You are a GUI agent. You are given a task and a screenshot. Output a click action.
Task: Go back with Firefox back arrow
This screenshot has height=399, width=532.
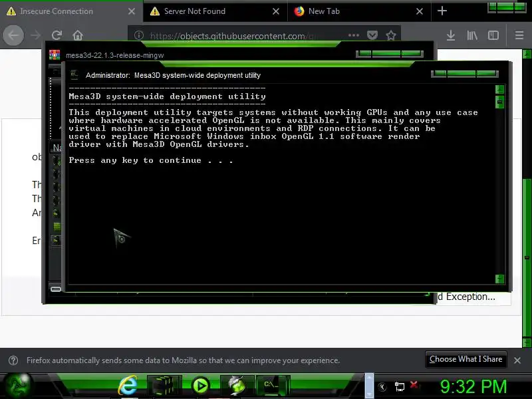[x=13, y=35]
